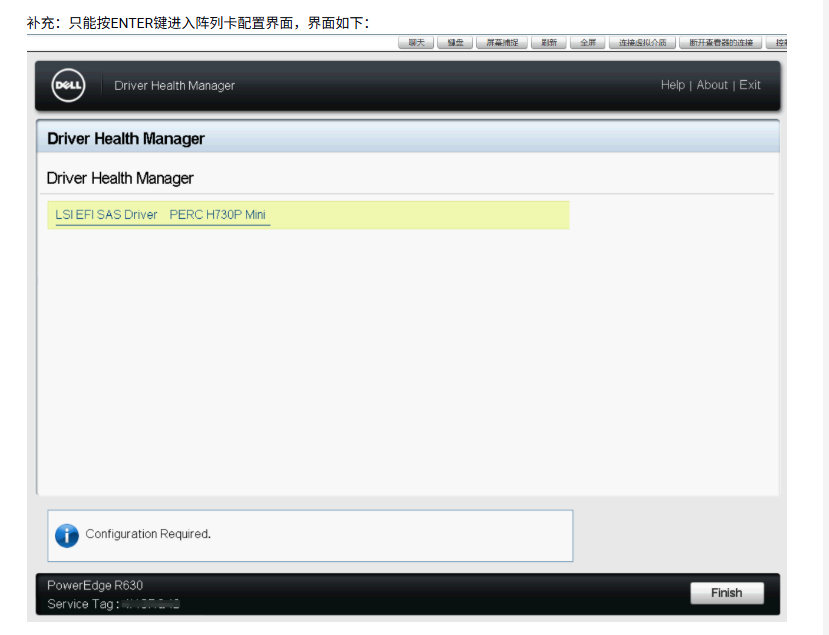Switch to 全屏 full screen mode
The height and width of the screenshot is (635, 829).
(588, 43)
